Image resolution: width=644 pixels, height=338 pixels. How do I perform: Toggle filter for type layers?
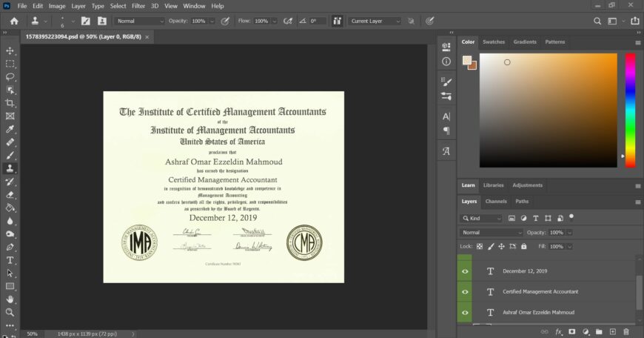pos(536,219)
